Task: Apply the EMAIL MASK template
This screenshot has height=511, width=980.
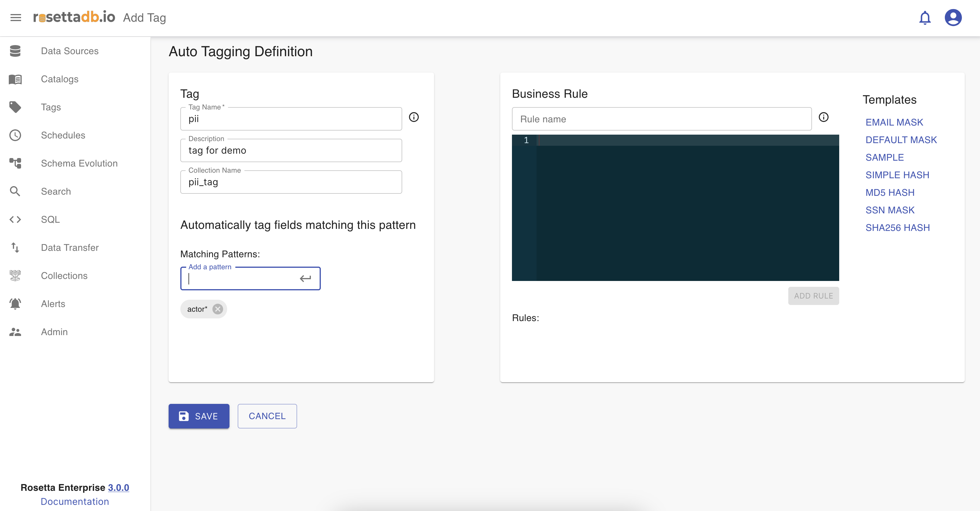Action: click(894, 122)
